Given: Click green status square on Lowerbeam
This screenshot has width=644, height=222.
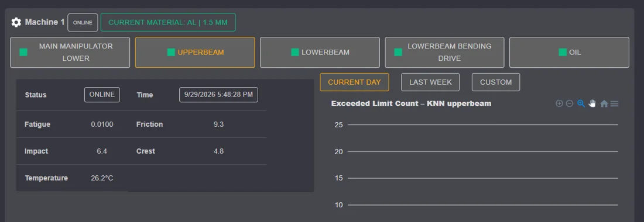Looking at the screenshot, I should click(295, 53).
